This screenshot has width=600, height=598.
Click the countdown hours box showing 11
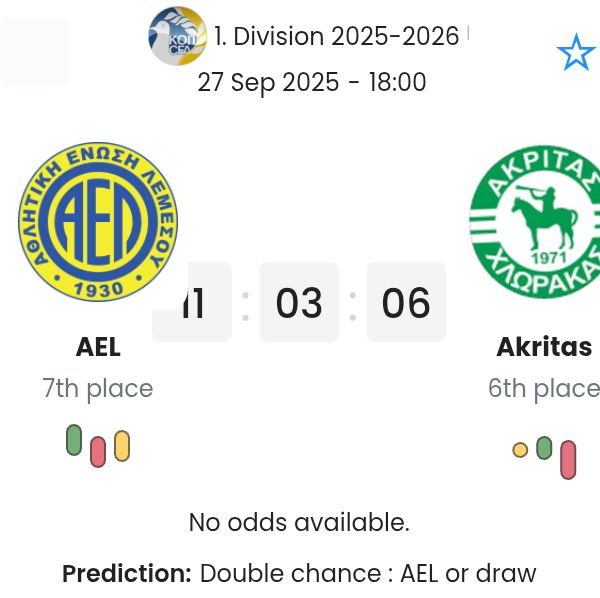(x=193, y=303)
